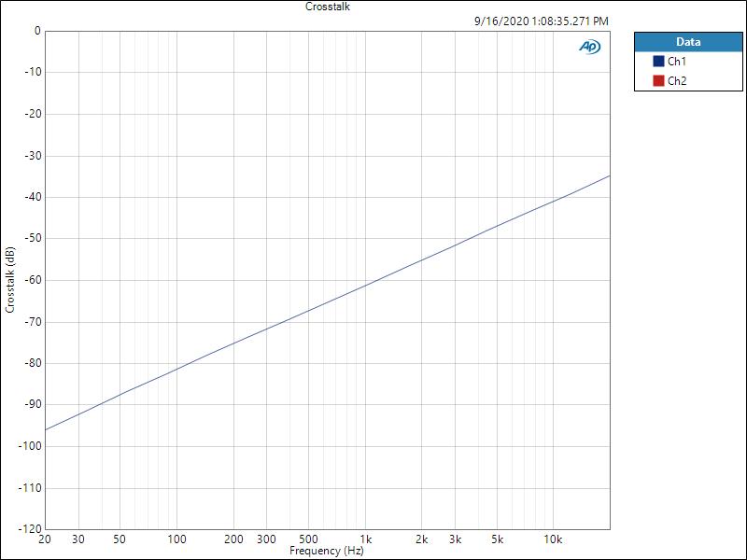
Task: Click the timestamp 9/16/2020 1:08:35.271 PM
Action: [542, 21]
